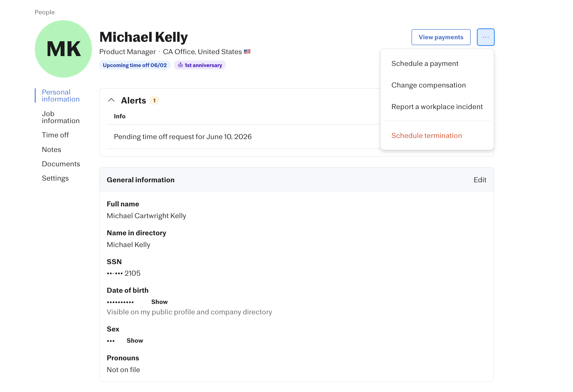Click the People breadcrumb link
The height and width of the screenshot is (392, 573).
click(45, 12)
